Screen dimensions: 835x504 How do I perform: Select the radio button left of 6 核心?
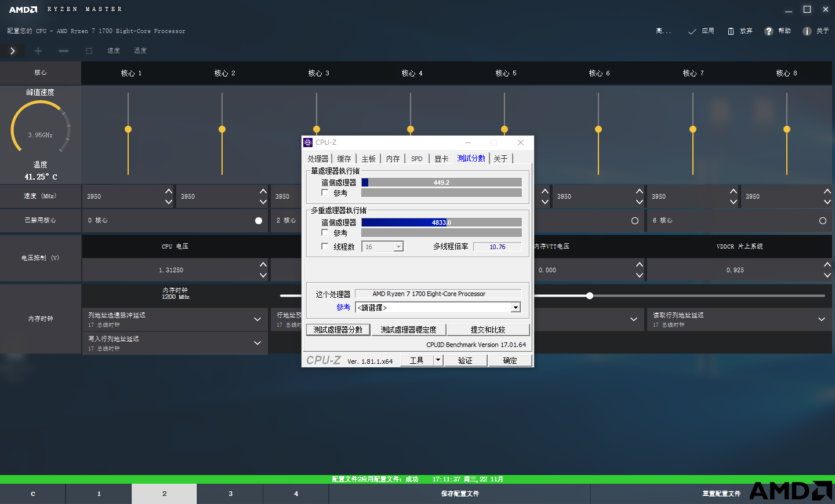(x=635, y=221)
